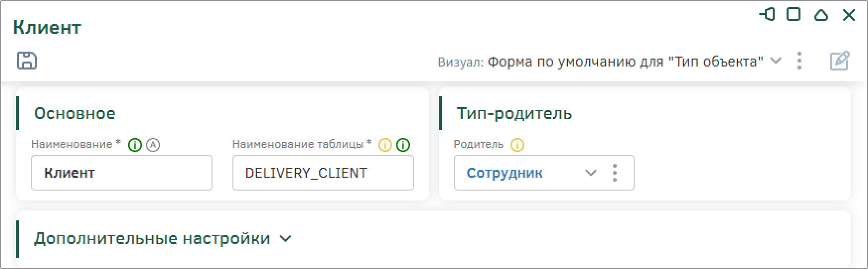This screenshot has width=868, height=269.
Task: Click the gray circled A icon beside Наименование
Action: coord(153,145)
